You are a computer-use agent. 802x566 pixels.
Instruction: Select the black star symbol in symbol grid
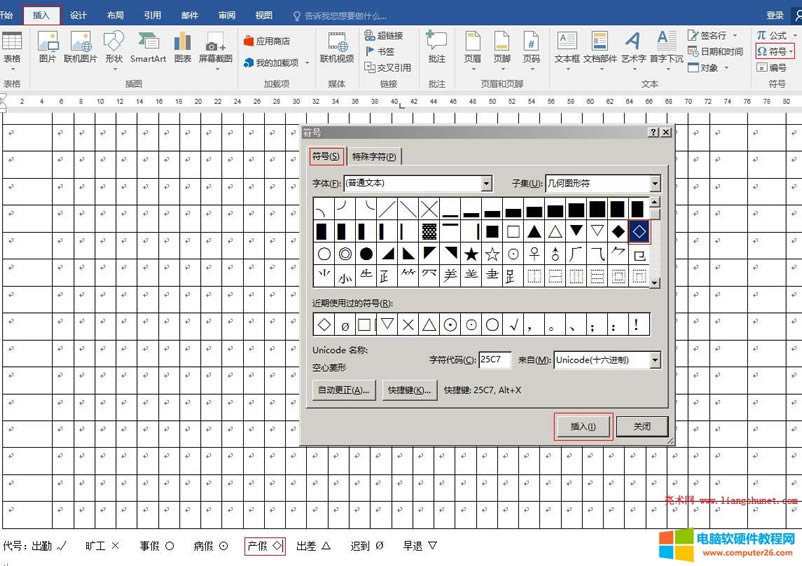471,254
